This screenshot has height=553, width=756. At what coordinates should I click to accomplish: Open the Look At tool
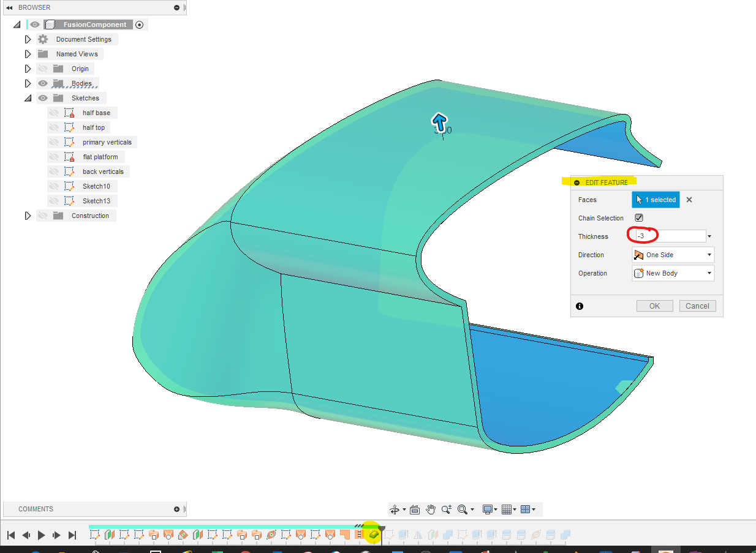(415, 509)
